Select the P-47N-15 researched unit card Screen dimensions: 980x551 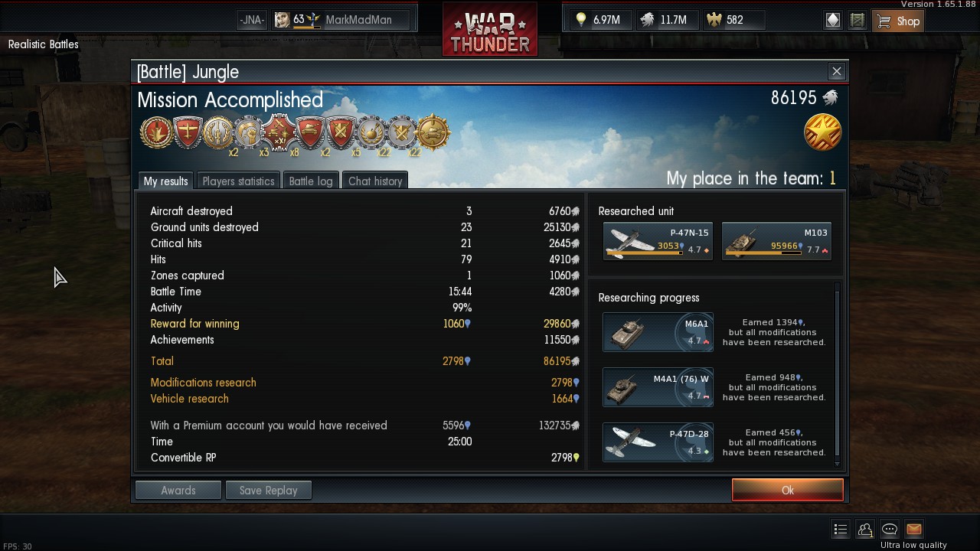point(658,241)
